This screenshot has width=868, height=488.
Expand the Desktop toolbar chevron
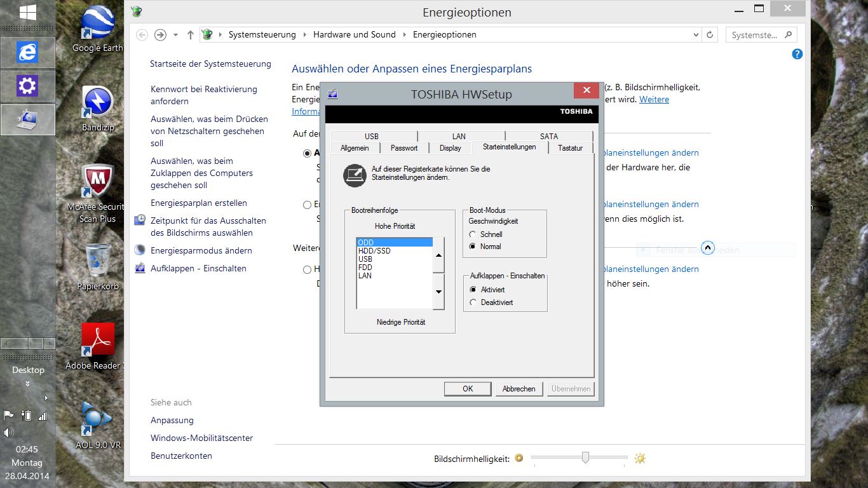pyautogui.click(x=27, y=383)
